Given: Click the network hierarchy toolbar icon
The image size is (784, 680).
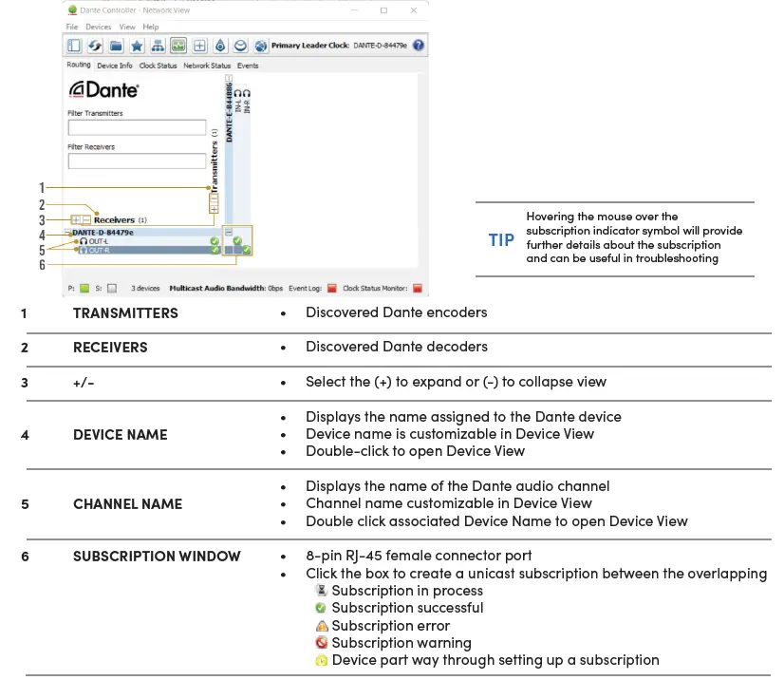Looking at the screenshot, I should coord(158,46).
